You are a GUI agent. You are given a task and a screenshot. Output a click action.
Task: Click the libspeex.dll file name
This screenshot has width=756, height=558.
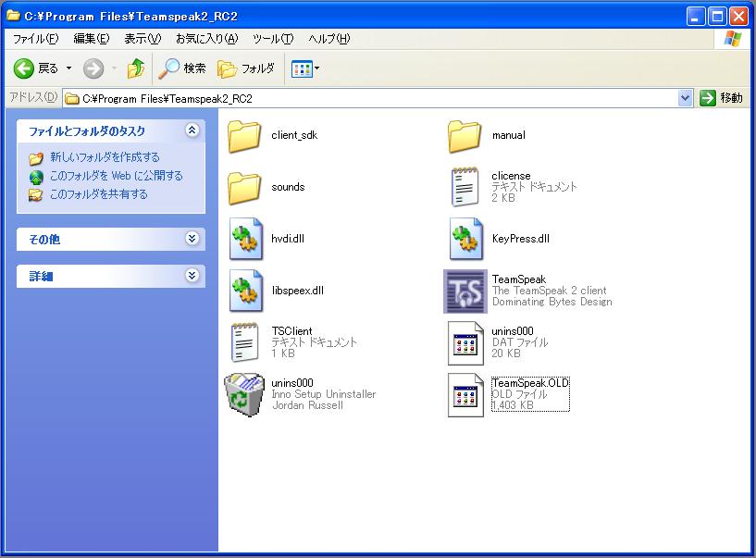coord(297,291)
